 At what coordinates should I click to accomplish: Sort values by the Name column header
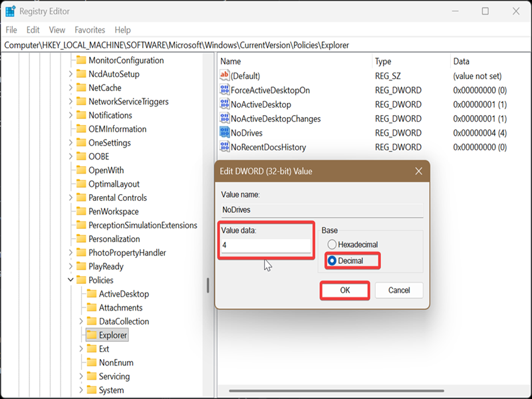(x=295, y=61)
